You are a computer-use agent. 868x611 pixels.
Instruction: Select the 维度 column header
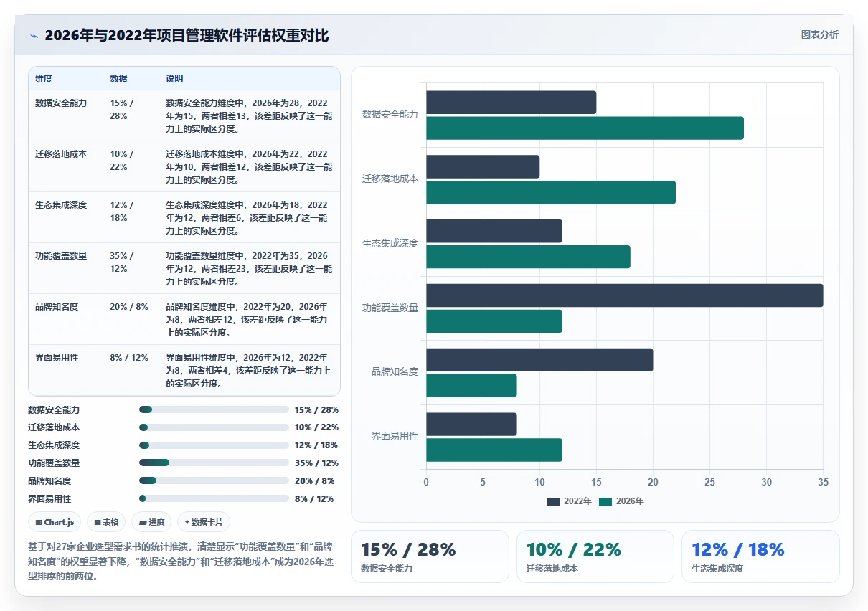point(44,79)
